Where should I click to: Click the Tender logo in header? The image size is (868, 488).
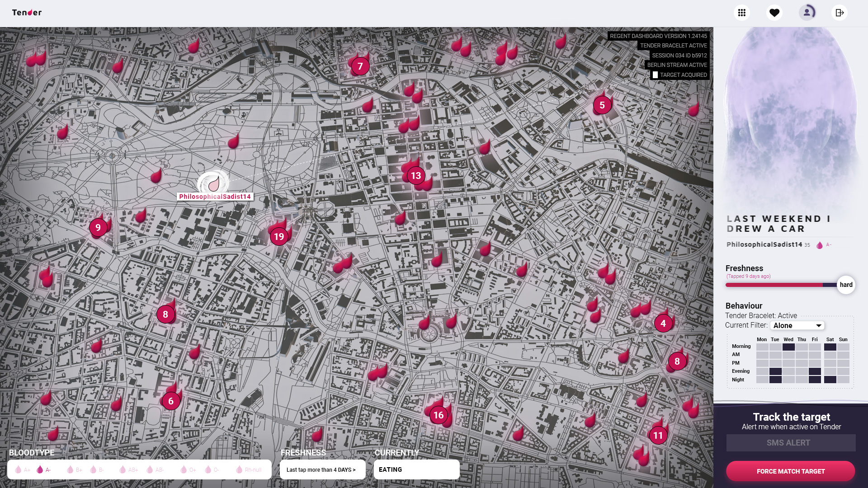27,13
